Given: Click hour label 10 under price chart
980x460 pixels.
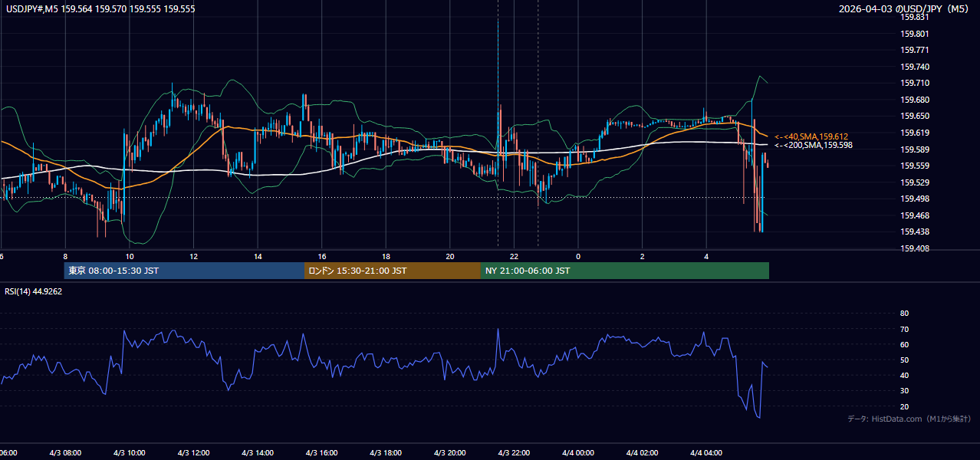Looking at the screenshot, I should [130, 256].
